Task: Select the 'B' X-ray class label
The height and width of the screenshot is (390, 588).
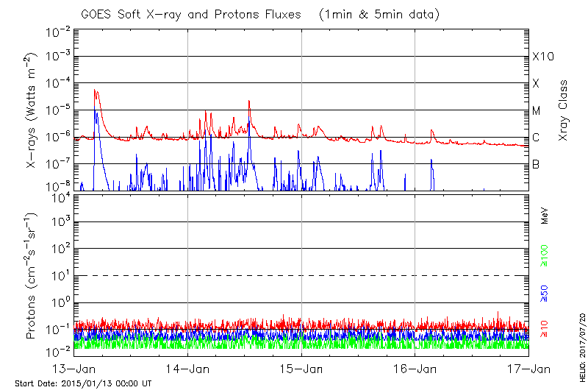Action: coord(537,165)
